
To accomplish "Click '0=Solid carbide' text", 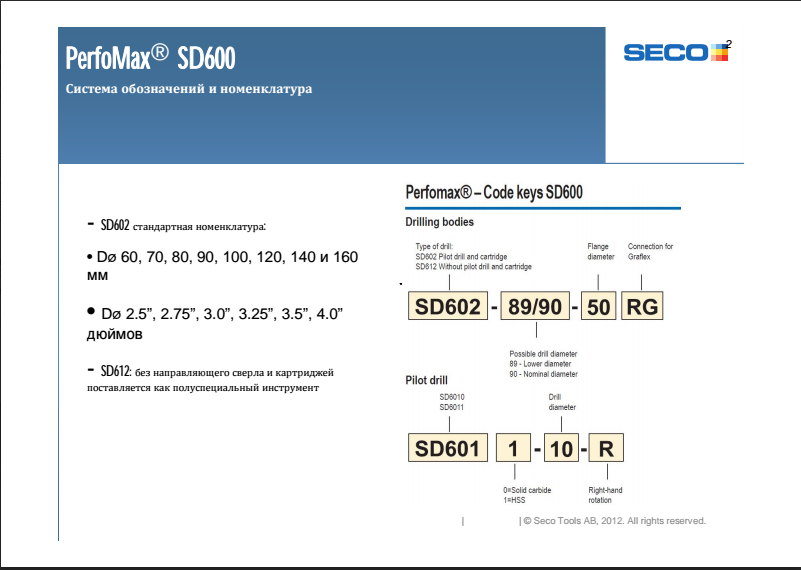I will click(x=527, y=490).
